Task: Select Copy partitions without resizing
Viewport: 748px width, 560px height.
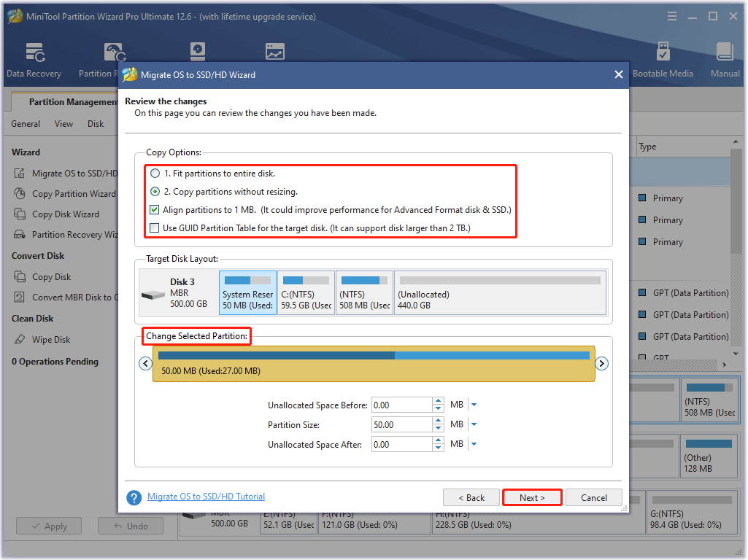Action: pos(155,192)
